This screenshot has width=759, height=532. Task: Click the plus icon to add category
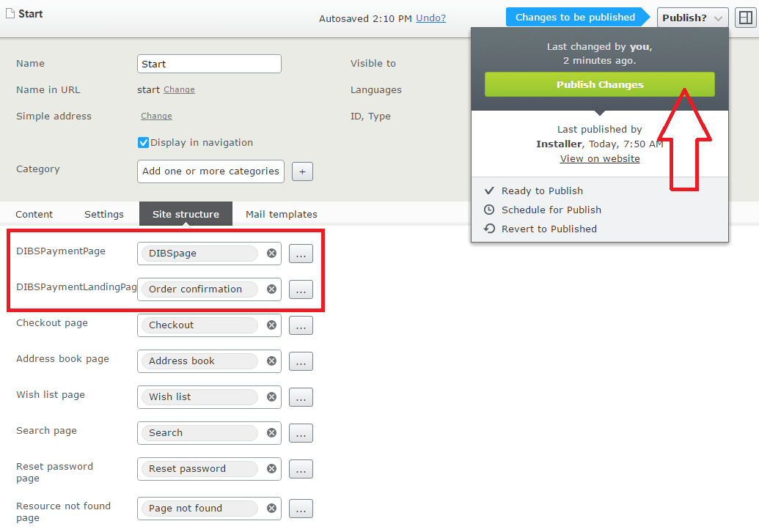pyautogui.click(x=303, y=171)
